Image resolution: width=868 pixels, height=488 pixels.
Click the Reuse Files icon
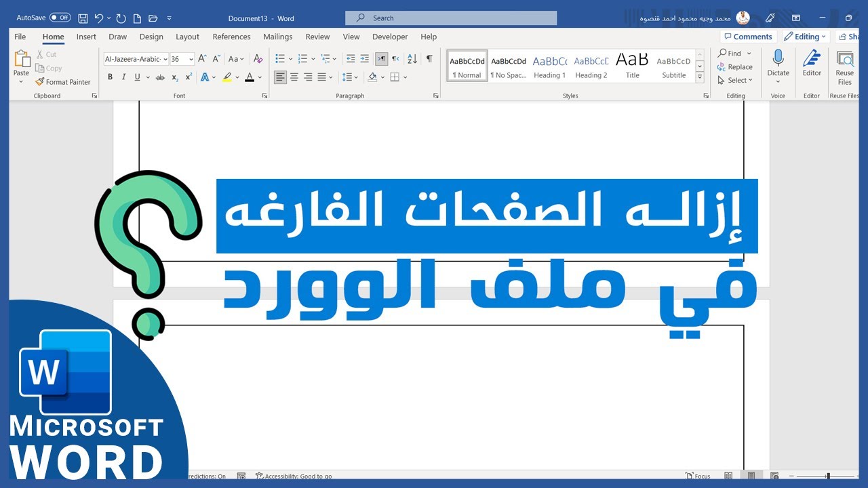click(x=844, y=59)
